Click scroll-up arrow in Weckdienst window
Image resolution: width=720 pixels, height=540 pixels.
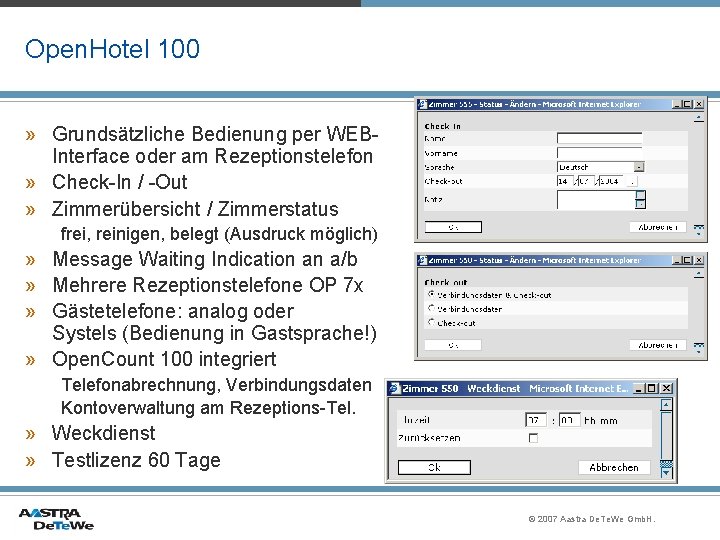666,405
